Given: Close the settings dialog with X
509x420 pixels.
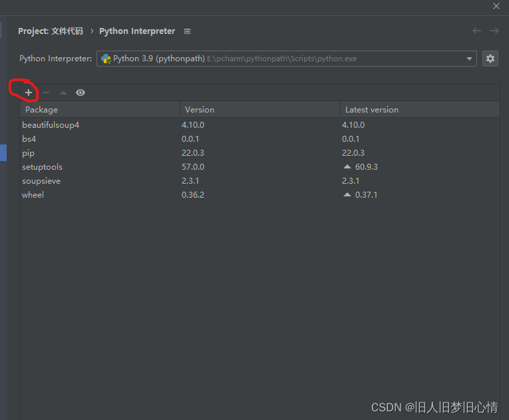Looking at the screenshot, I should click(496, 6).
